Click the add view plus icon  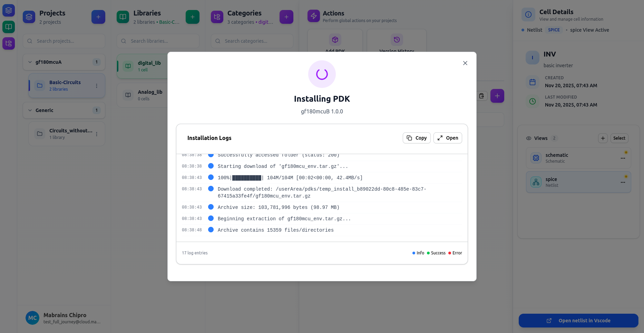pos(603,138)
